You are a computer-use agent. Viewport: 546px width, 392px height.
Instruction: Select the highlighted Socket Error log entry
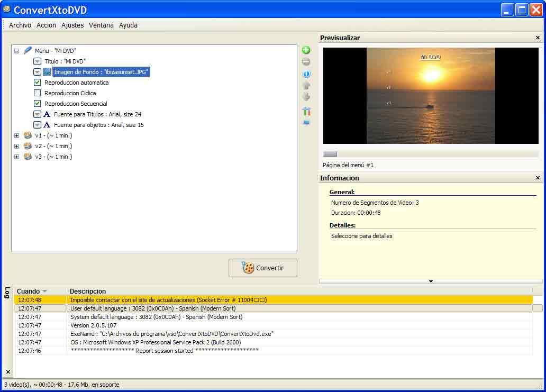(274, 300)
